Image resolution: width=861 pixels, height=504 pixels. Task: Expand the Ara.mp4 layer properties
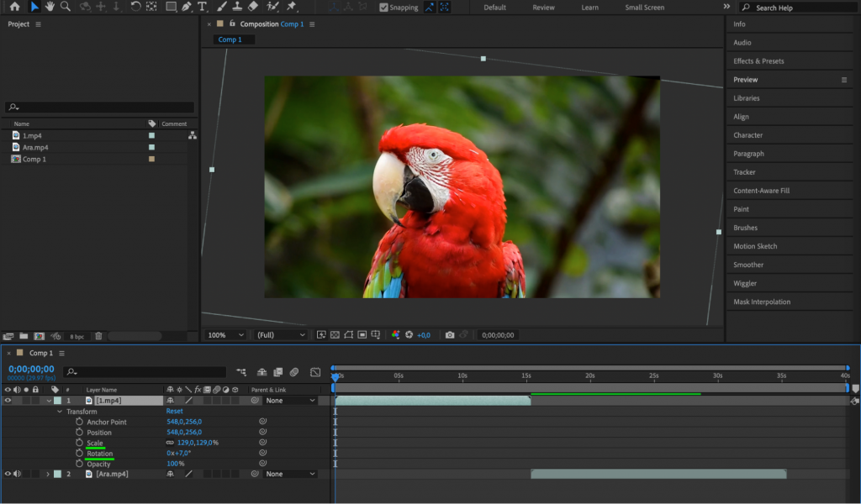pyautogui.click(x=48, y=474)
